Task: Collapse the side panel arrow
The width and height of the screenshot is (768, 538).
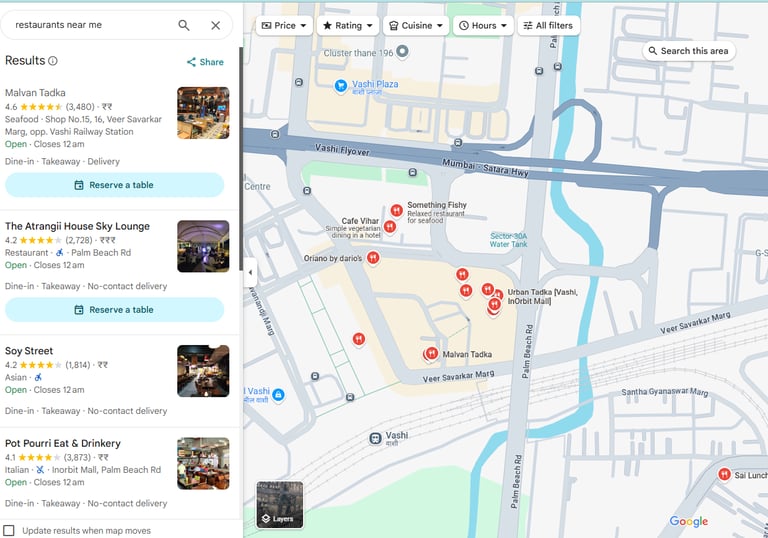Action: pyautogui.click(x=250, y=272)
